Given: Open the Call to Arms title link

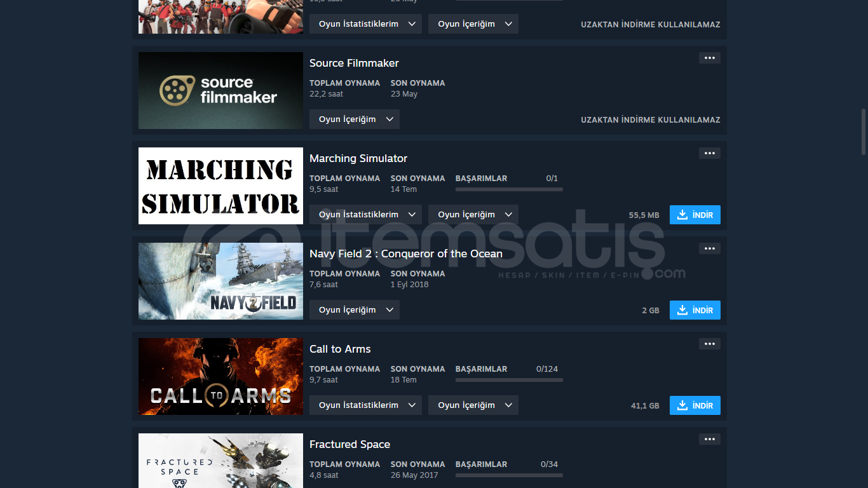Looking at the screenshot, I should click(340, 349).
